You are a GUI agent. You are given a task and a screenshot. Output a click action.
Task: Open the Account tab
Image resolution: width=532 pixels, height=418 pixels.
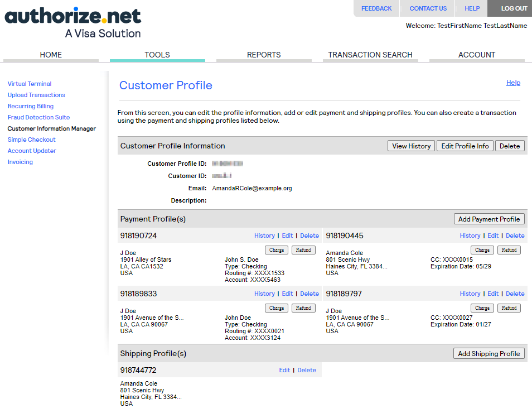[477, 55]
